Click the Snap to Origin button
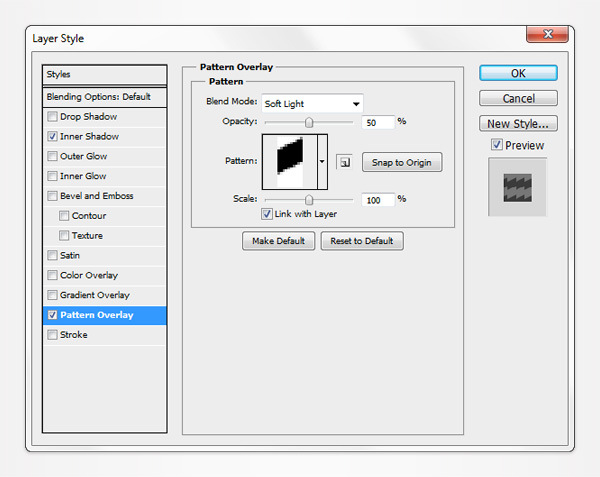 point(401,162)
